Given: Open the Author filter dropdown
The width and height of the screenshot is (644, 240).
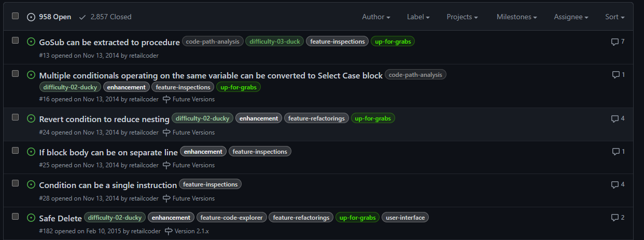Looking at the screenshot, I should pos(376,17).
